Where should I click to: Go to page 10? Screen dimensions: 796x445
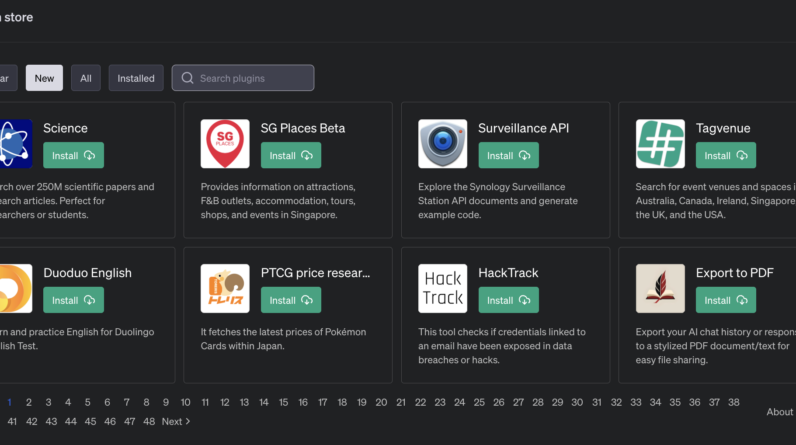pos(185,402)
